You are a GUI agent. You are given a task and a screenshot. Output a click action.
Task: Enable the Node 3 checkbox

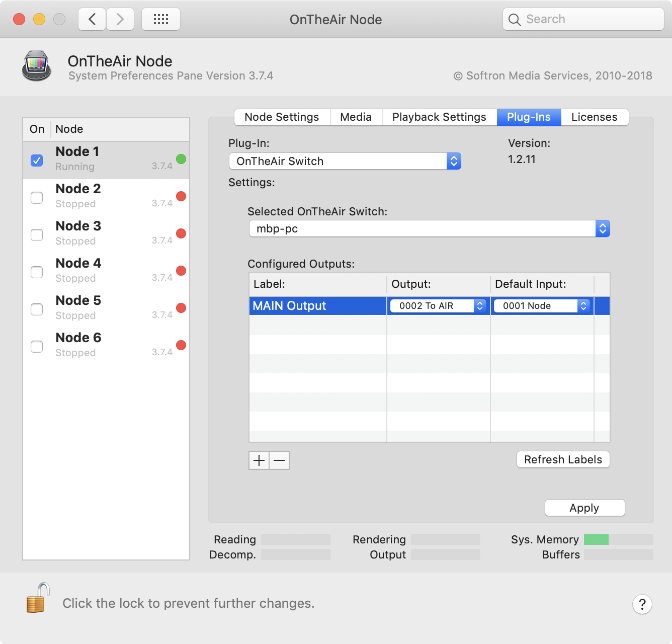pyautogui.click(x=37, y=235)
